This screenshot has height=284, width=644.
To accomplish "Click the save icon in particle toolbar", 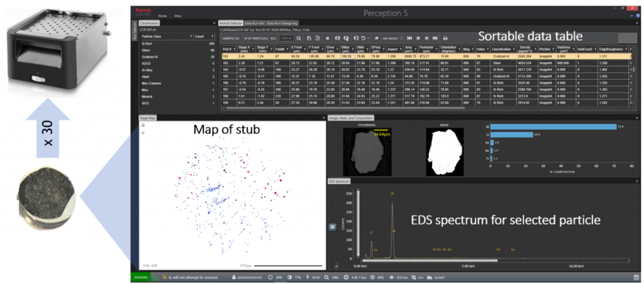I will [309, 38].
